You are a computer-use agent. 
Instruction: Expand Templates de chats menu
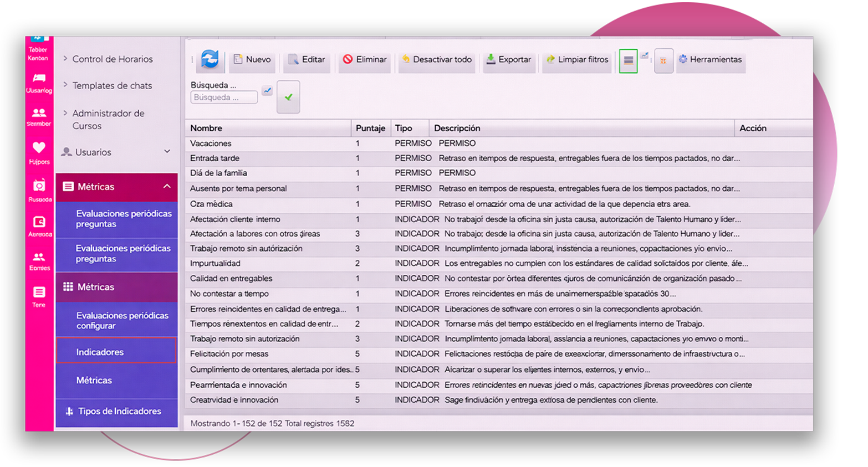(112, 86)
